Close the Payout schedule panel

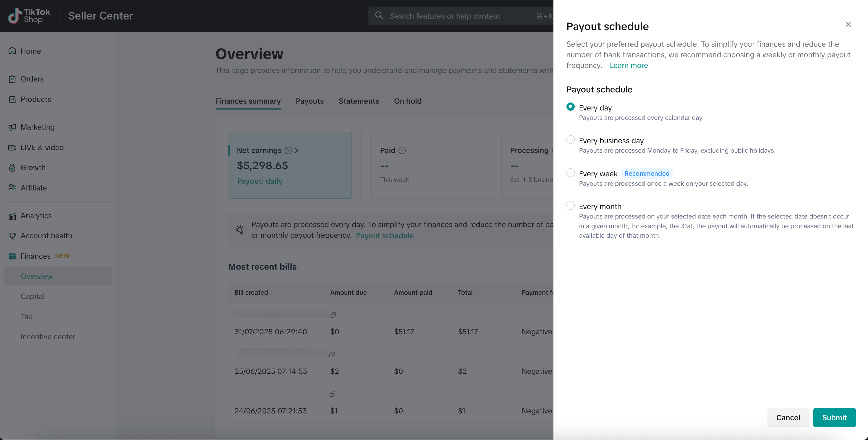tap(848, 25)
